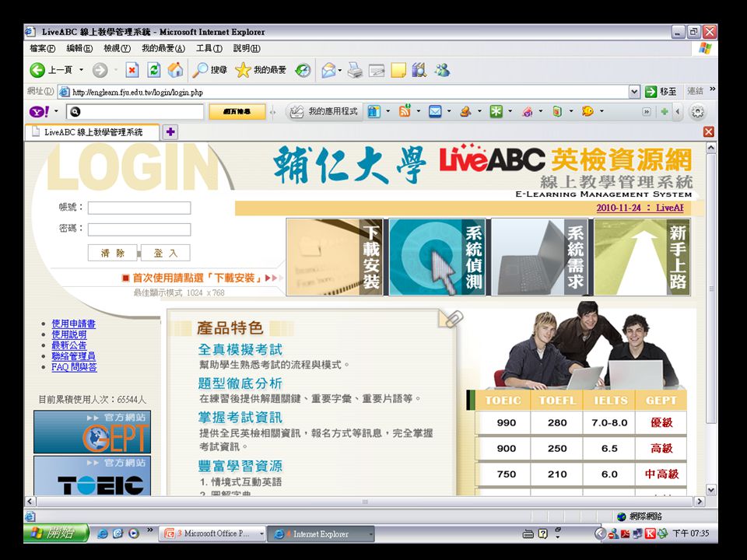This screenshot has width=747, height=560.
Task: Click the 密碼 password input field
Action: [139, 229]
